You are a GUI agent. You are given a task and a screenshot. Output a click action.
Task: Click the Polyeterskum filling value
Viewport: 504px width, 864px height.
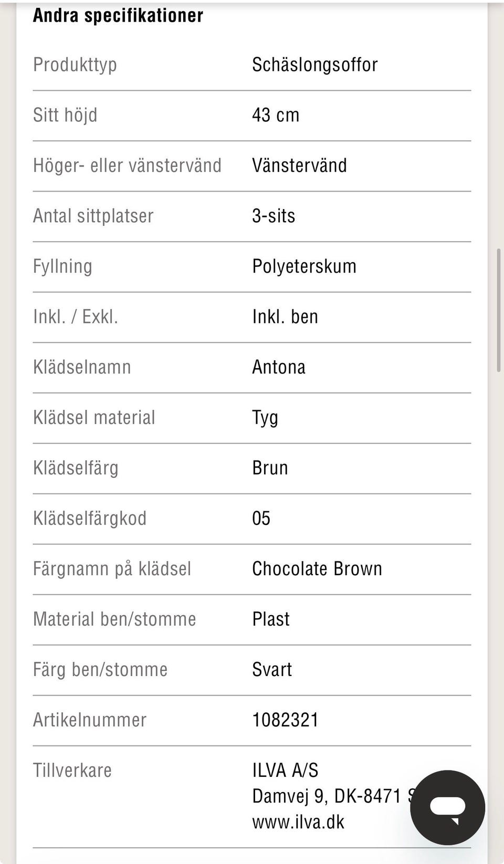304,266
